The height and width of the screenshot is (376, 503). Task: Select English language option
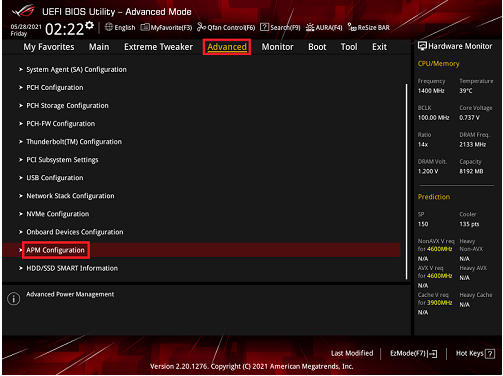pyautogui.click(x=125, y=28)
